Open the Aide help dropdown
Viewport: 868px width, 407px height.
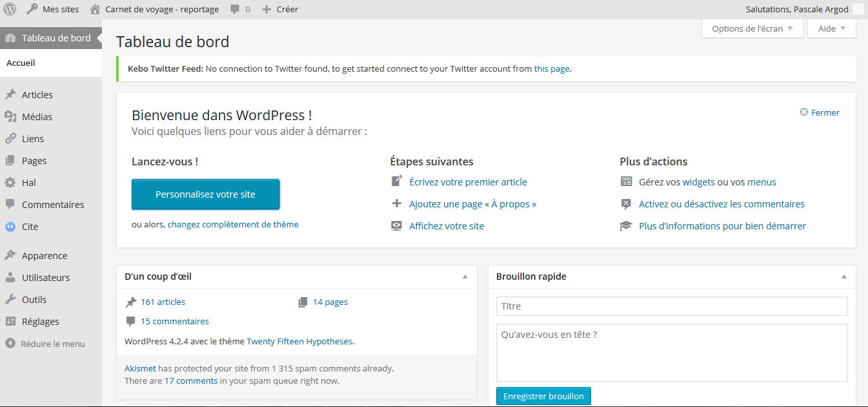tap(831, 28)
